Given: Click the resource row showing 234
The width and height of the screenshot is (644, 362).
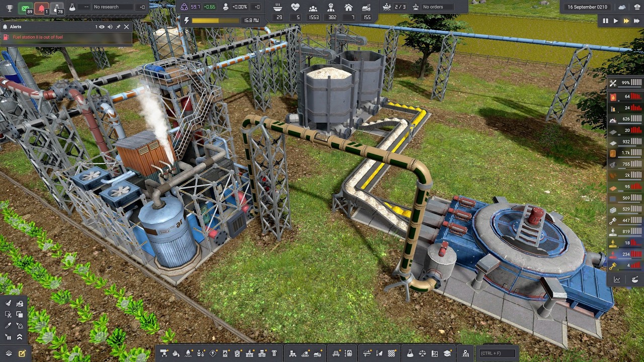Looking at the screenshot, I should coord(626,254).
